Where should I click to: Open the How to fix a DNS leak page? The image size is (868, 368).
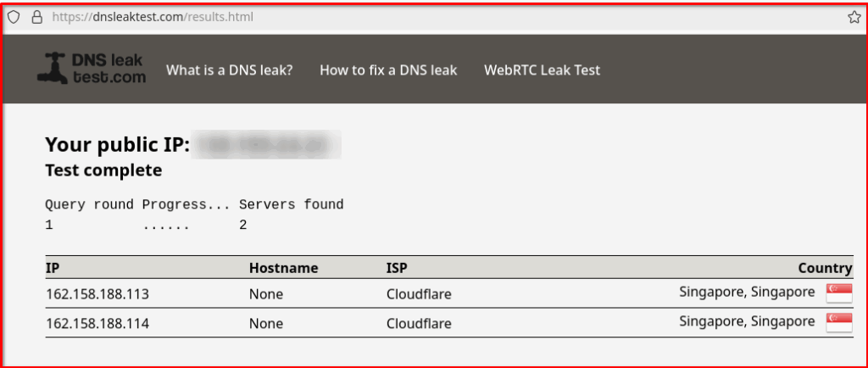click(388, 70)
